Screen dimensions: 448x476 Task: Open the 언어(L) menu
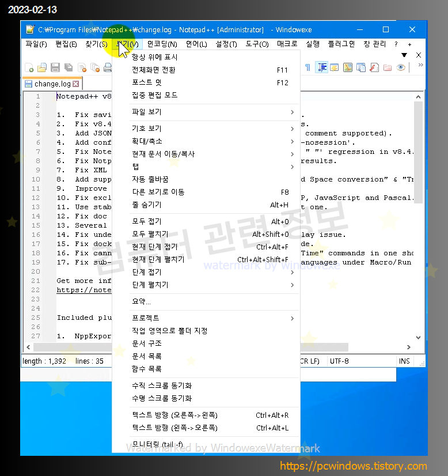[x=196, y=44]
